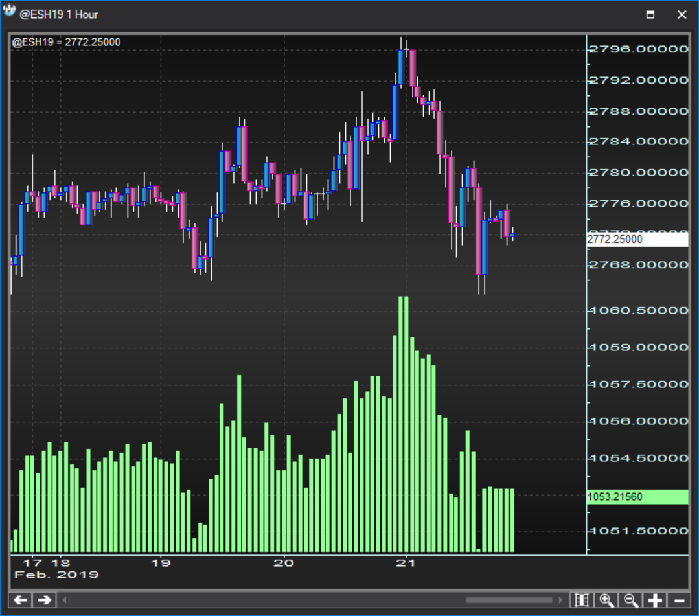Click the 2792.00000 price axis label
This screenshot has width=699, height=616.
638,80
